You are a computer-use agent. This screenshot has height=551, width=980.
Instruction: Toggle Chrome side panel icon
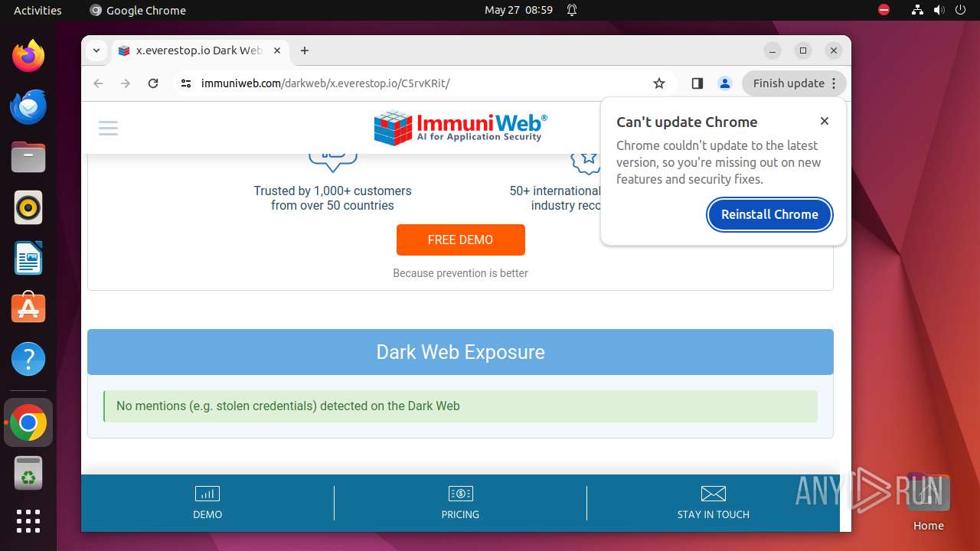coord(697,83)
